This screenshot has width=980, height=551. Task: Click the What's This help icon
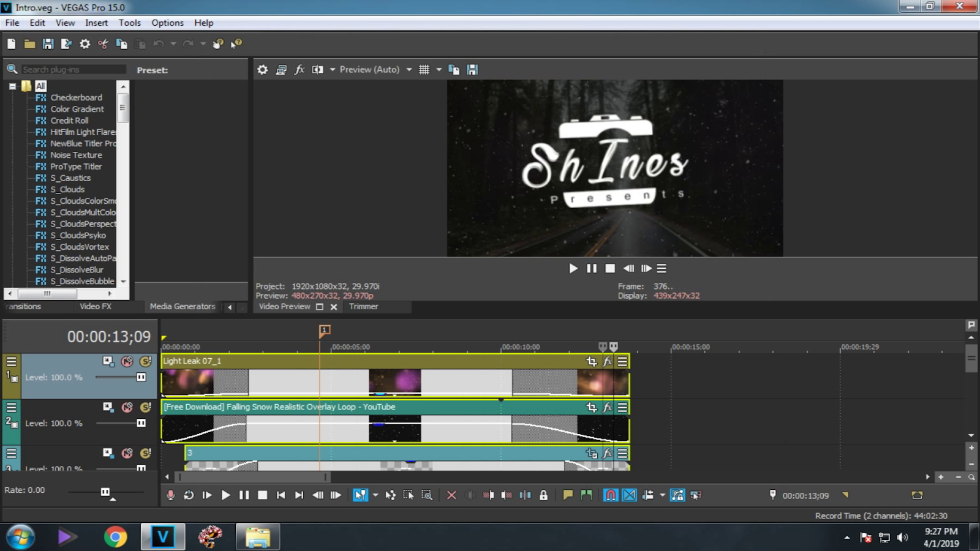236,44
